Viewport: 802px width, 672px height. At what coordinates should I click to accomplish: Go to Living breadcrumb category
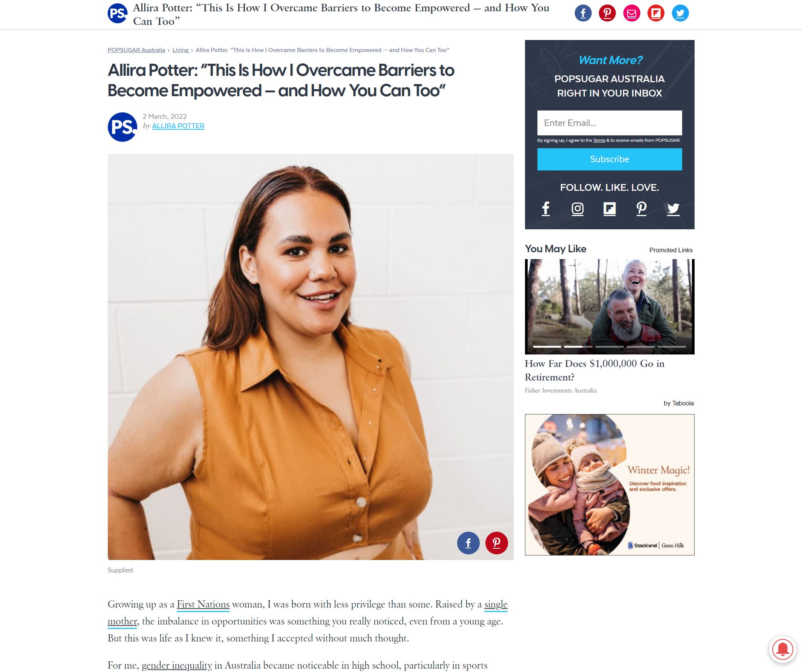[180, 50]
